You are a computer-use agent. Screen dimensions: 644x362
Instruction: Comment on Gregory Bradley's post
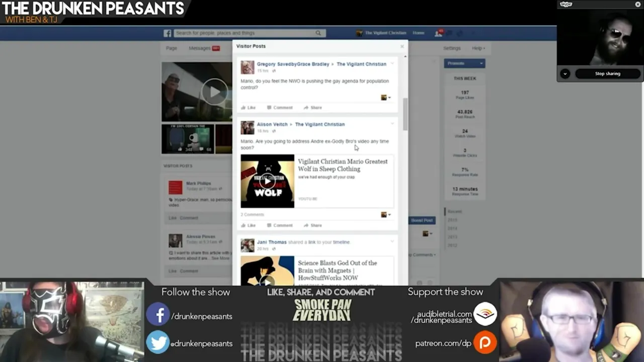(x=279, y=108)
